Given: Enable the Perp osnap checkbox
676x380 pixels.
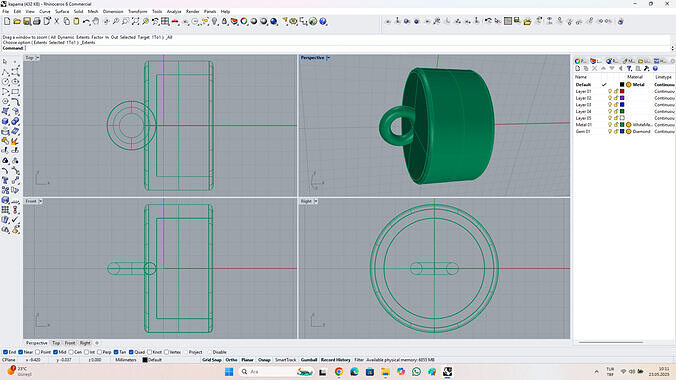Looking at the screenshot, I should tap(99, 352).
